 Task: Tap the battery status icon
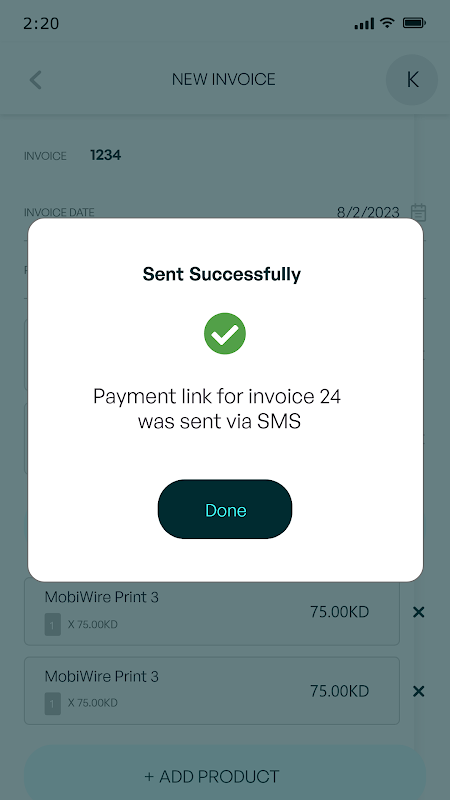coord(414,23)
